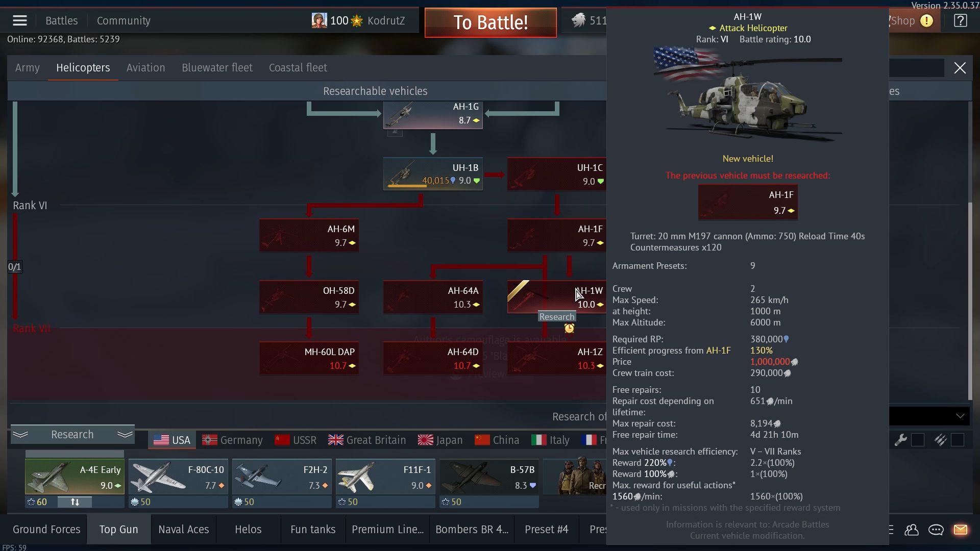
Task: Expand the dropdown arrow at right edge
Action: 960,416
